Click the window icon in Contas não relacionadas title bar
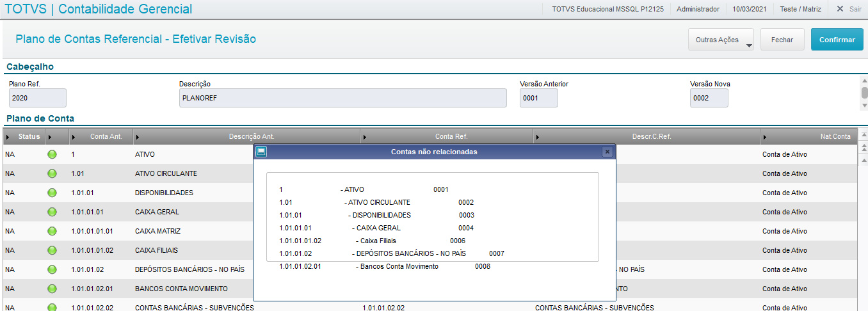Viewport: 868px width, 311px height. (261, 152)
